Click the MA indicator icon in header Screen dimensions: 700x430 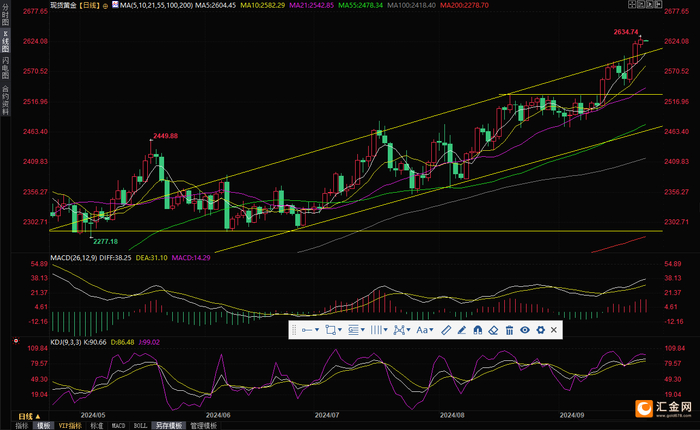[x=115, y=5]
